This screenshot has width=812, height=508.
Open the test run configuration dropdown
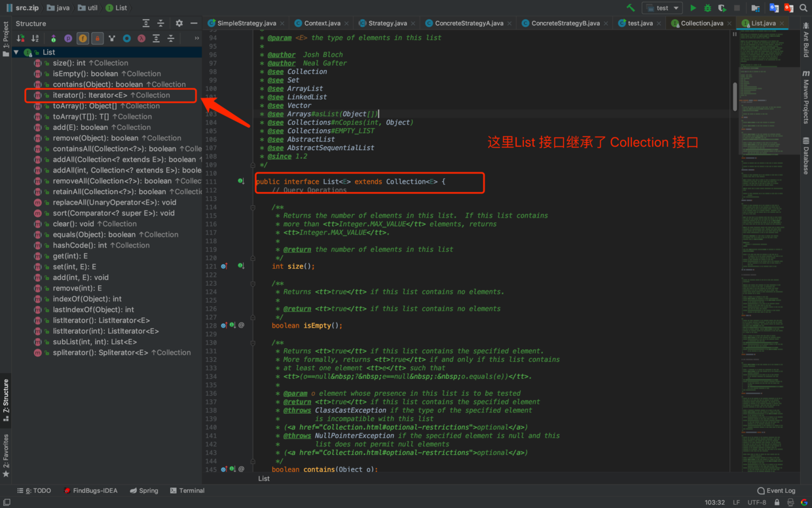point(662,8)
